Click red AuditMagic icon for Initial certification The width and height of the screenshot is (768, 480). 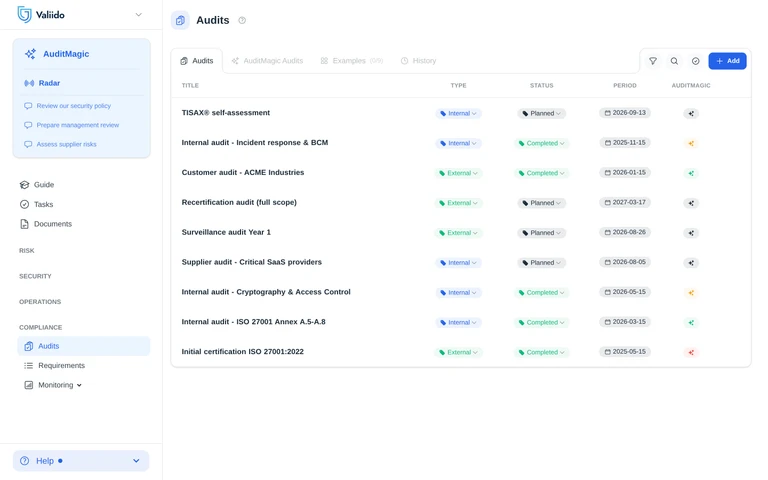point(691,352)
